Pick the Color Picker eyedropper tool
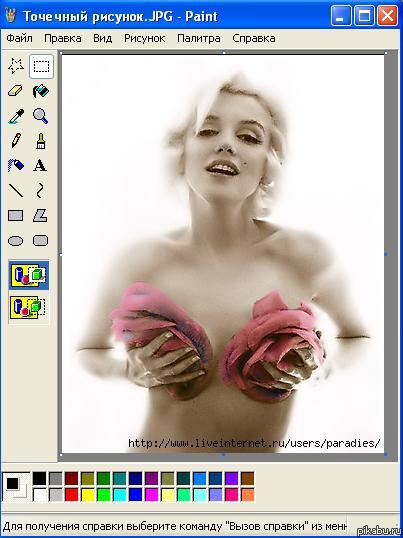Screen dimensions: 403x538 tap(16, 116)
